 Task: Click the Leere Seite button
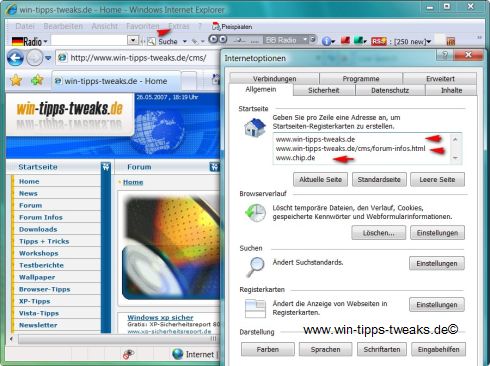(437, 179)
